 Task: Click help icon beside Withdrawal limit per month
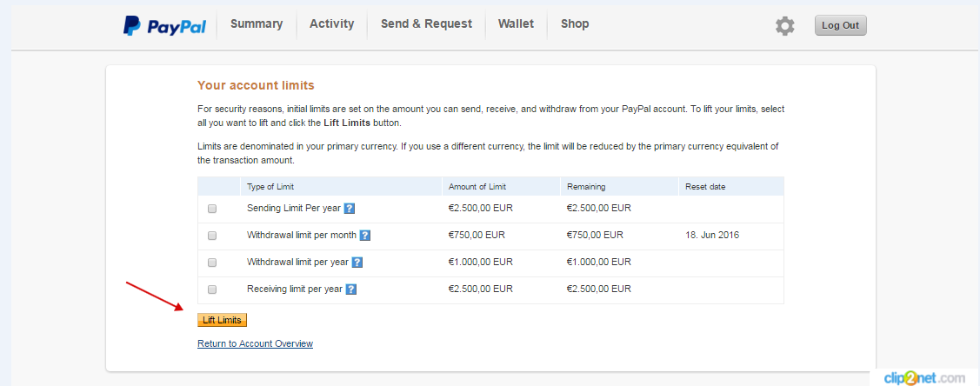[365, 236]
